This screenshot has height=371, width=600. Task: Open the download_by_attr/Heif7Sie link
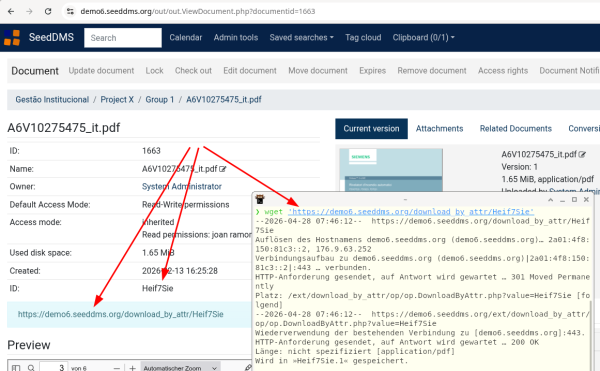click(121, 314)
